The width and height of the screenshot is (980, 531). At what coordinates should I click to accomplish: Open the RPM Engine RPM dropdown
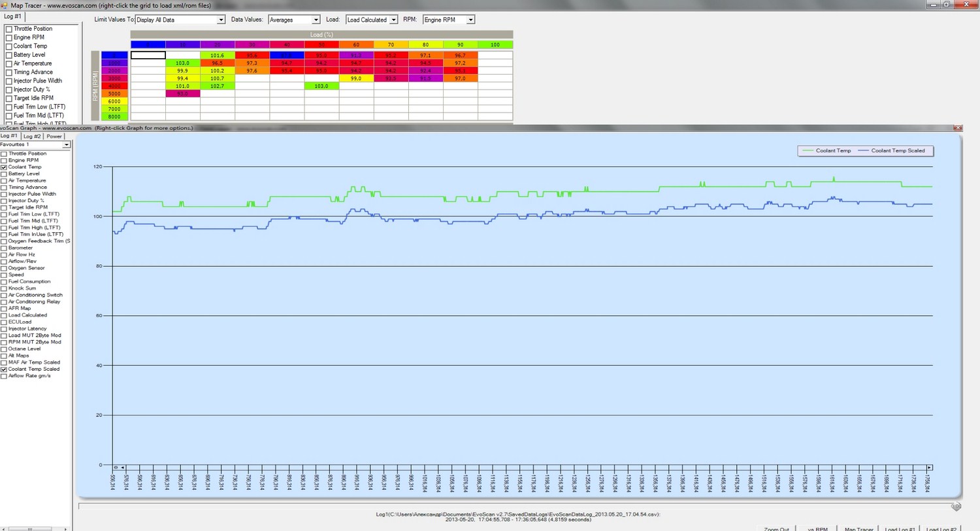(x=470, y=20)
